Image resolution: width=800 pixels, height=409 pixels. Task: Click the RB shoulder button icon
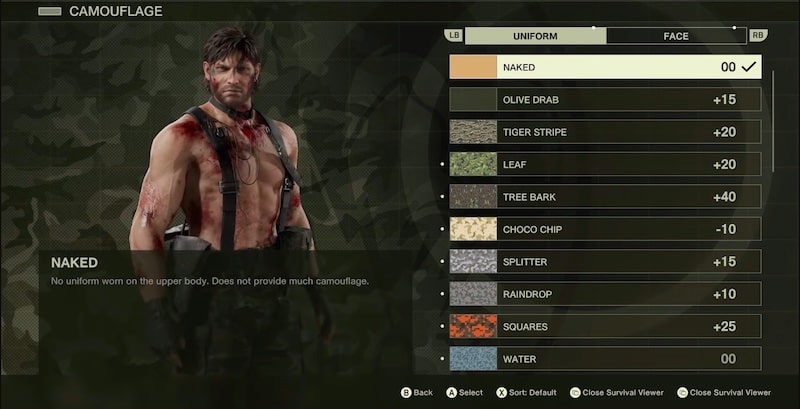pyautogui.click(x=758, y=35)
